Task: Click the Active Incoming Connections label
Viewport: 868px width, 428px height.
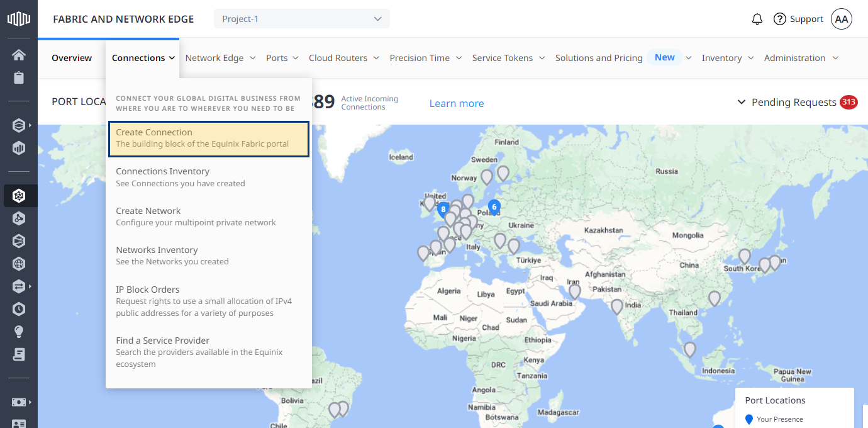Action: (370, 103)
